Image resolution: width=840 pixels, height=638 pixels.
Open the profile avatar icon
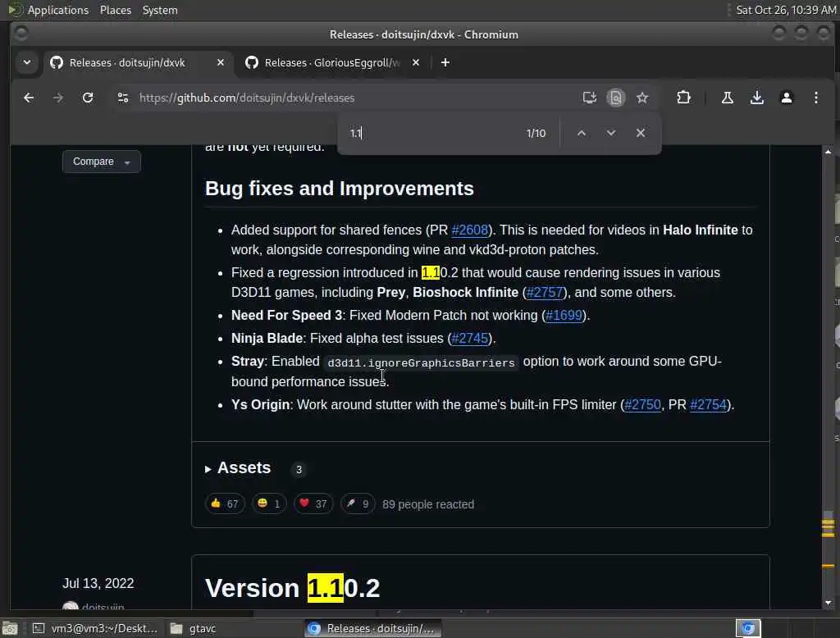pos(787,98)
